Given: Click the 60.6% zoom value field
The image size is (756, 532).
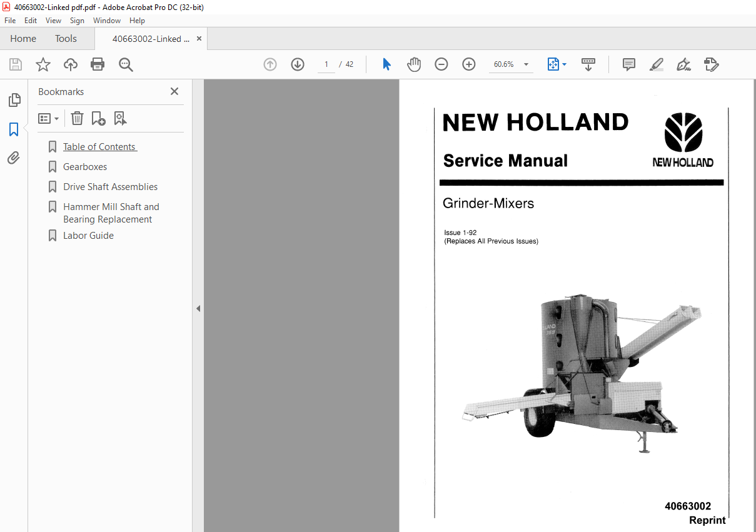Looking at the screenshot, I should point(504,64).
